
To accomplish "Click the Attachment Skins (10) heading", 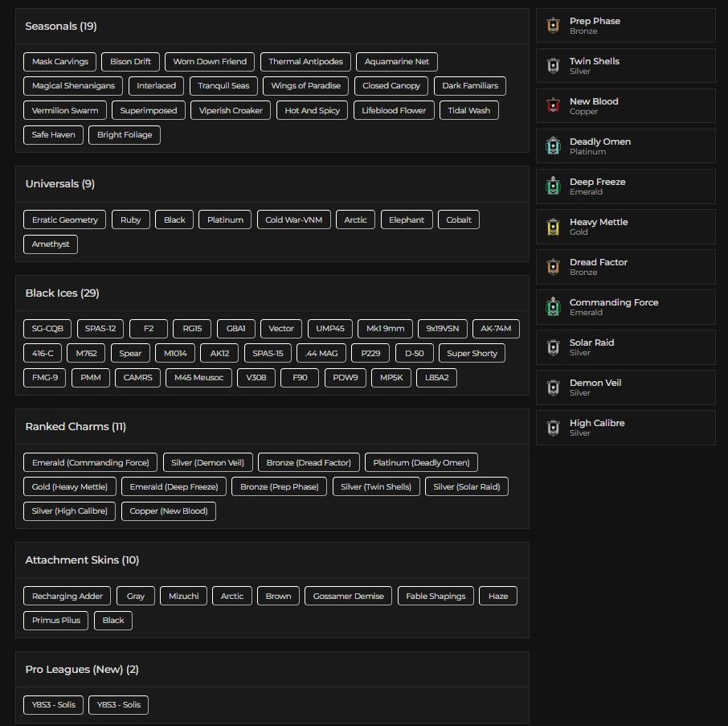I will [x=82, y=560].
